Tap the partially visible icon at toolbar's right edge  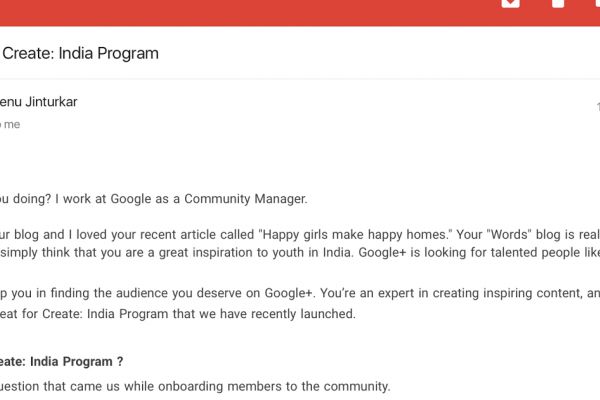(x=596, y=4)
